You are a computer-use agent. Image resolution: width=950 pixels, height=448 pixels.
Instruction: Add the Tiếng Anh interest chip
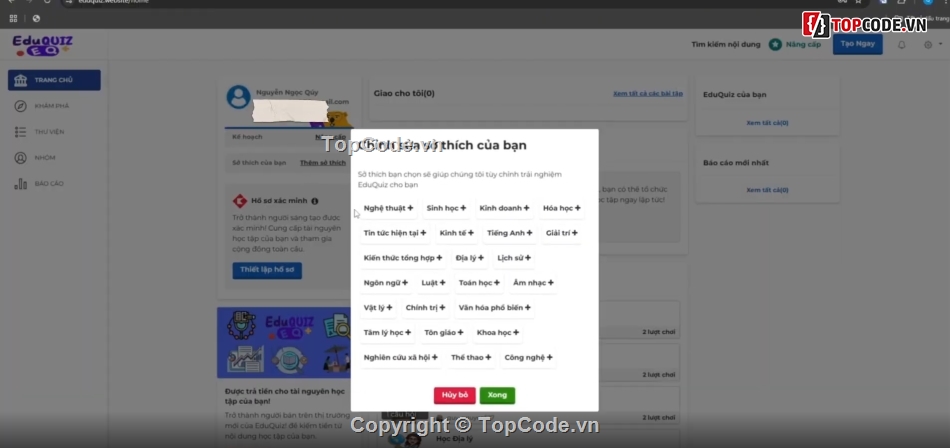pyautogui.click(x=510, y=233)
